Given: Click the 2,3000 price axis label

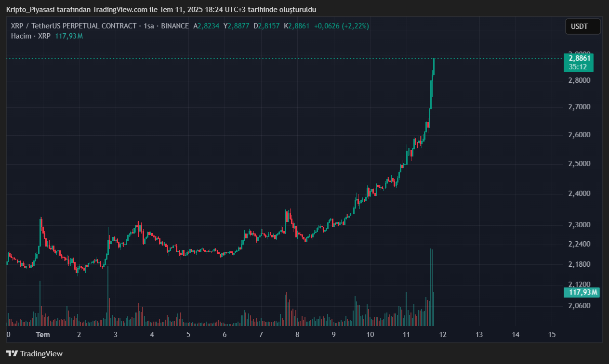Looking at the screenshot, I should (x=580, y=225).
